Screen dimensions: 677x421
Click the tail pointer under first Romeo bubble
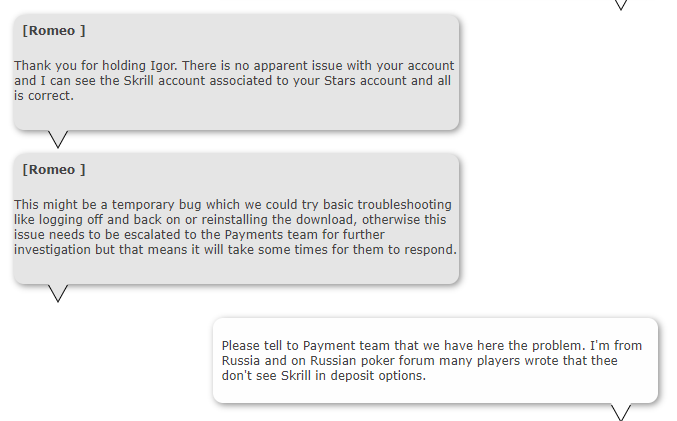tap(58, 138)
